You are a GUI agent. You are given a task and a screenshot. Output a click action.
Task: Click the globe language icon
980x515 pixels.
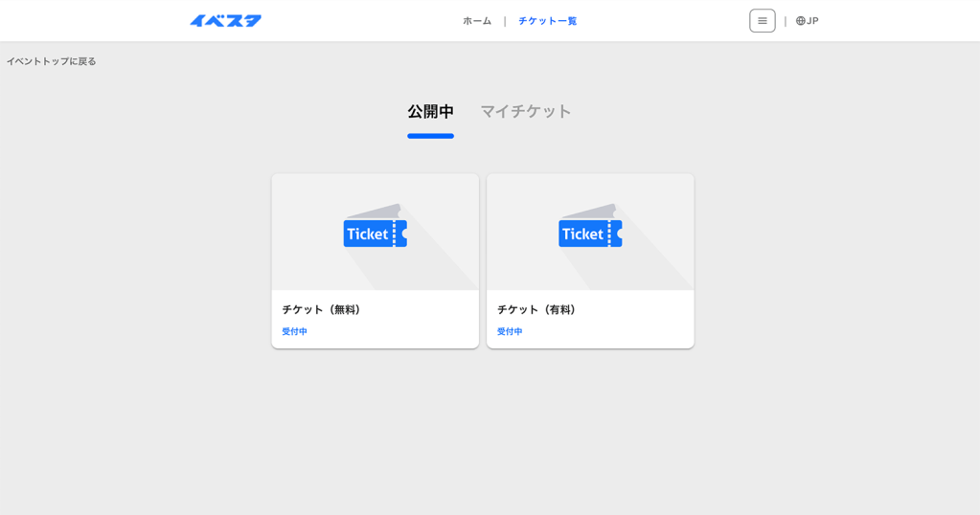tap(801, 21)
